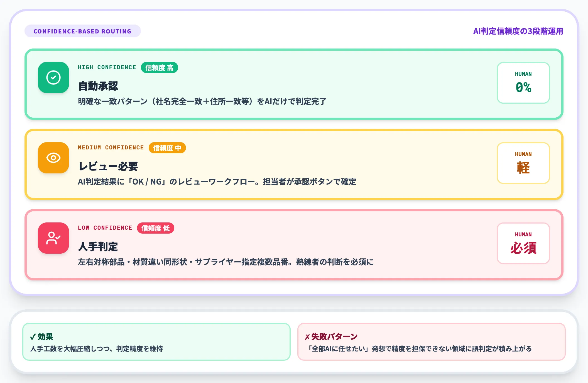Select the CONFIDENCE-BASED ROUTING pill label
Viewport: 588px width, 383px height.
coord(82,31)
